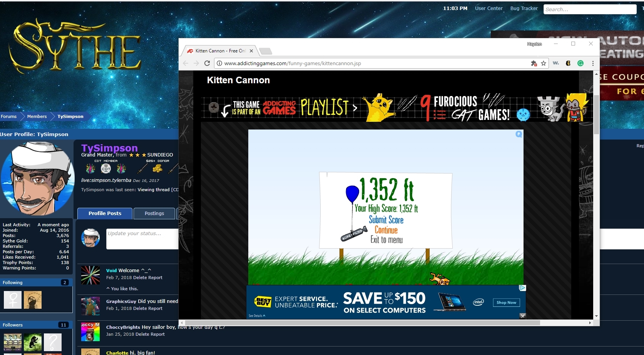The image size is (644, 355).
Task: Click the Followers count badge 11
Action: [x=64, y=325]
